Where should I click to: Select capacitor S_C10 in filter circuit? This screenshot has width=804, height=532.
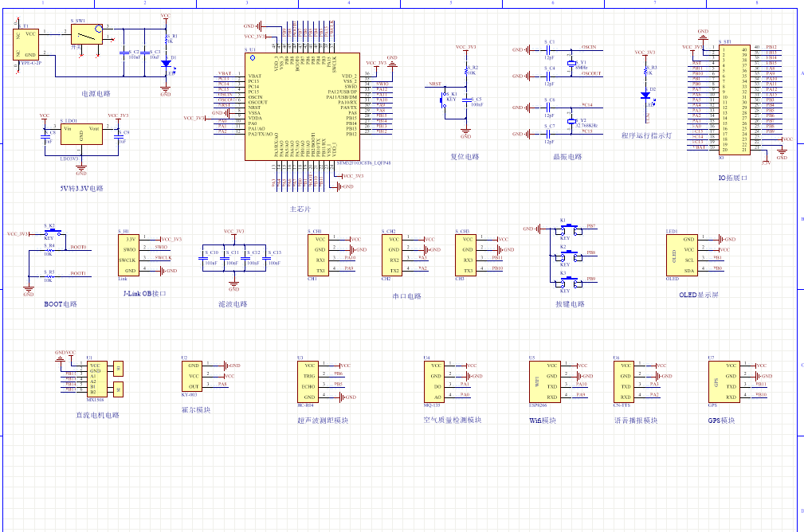(203, 258)
